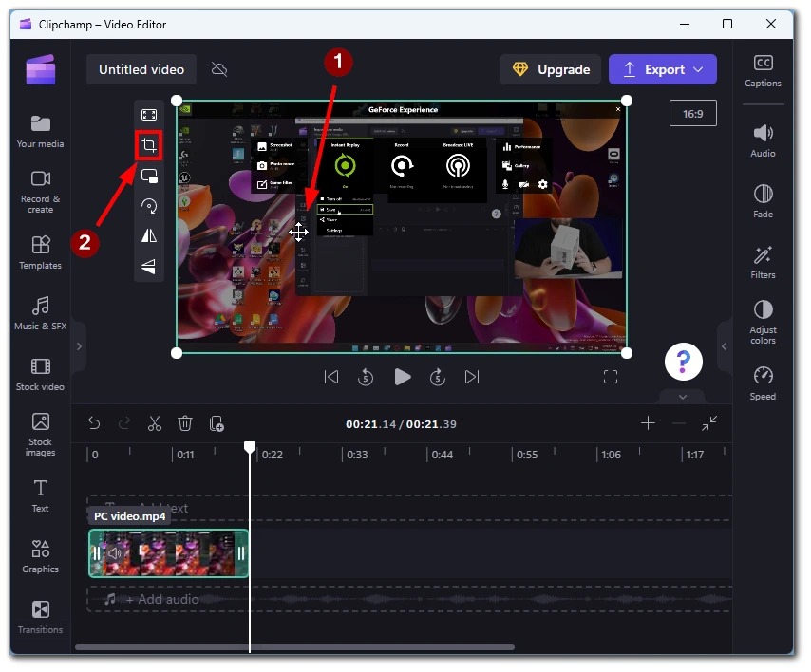Open the Speed panel
Image resolution: width=811 pixels, height=672 pixels.
[763, 383]
